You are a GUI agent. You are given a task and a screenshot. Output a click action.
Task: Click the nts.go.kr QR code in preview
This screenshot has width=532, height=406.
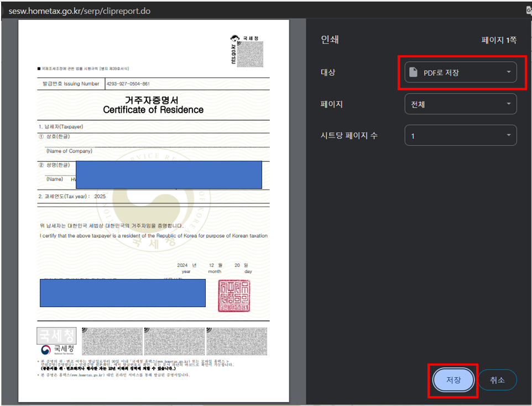click(x=250, y=54)
